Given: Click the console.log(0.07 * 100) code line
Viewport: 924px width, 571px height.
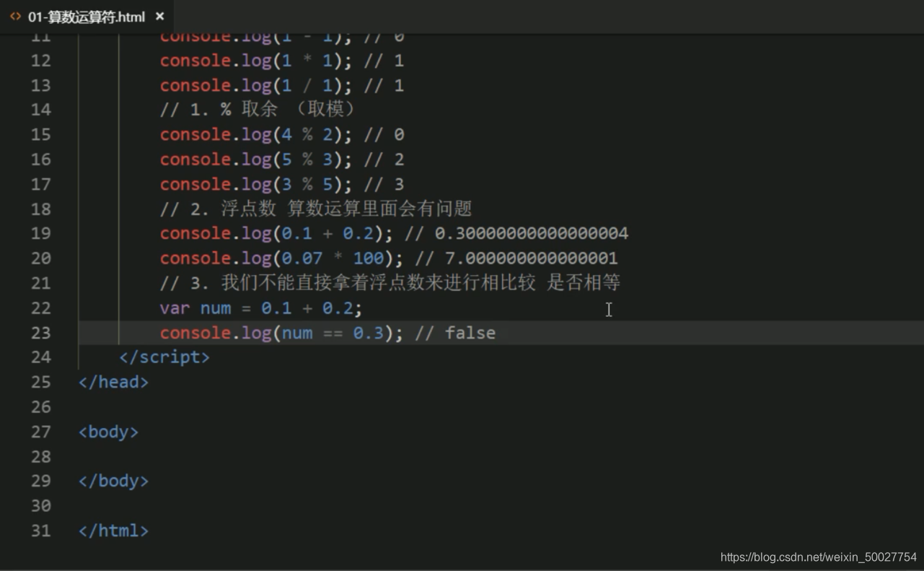Looking at the screenshot, I should pos(389,258).
